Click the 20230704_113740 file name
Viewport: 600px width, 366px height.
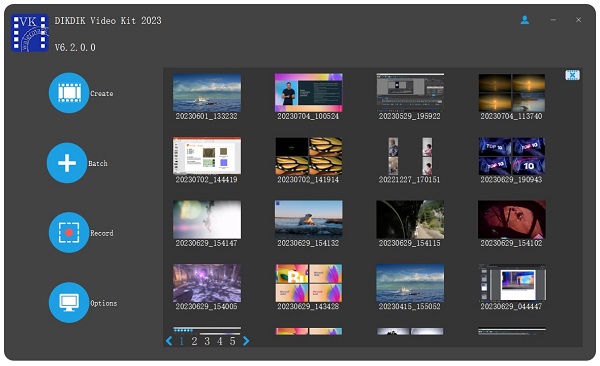[511, 116]
